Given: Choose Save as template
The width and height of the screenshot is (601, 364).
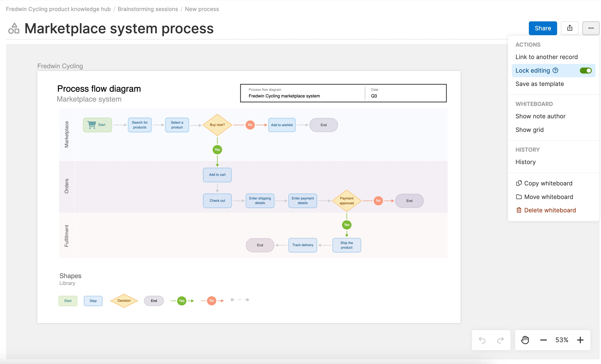Looking at the screenshot, I should (x=539, y=84).
